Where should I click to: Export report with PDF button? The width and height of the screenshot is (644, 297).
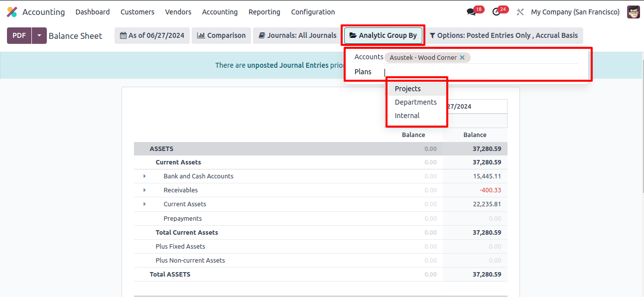point(19,35)
